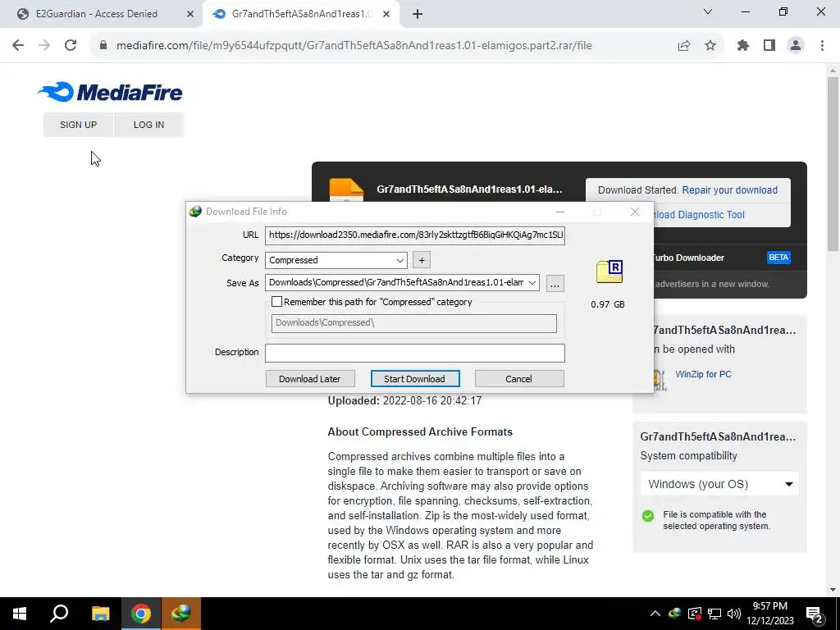Image resolution: width=840 pixels, height=630 pixels.
Task: Click the IDM icon in dialog title bar
Action: [x=195, y=212]
